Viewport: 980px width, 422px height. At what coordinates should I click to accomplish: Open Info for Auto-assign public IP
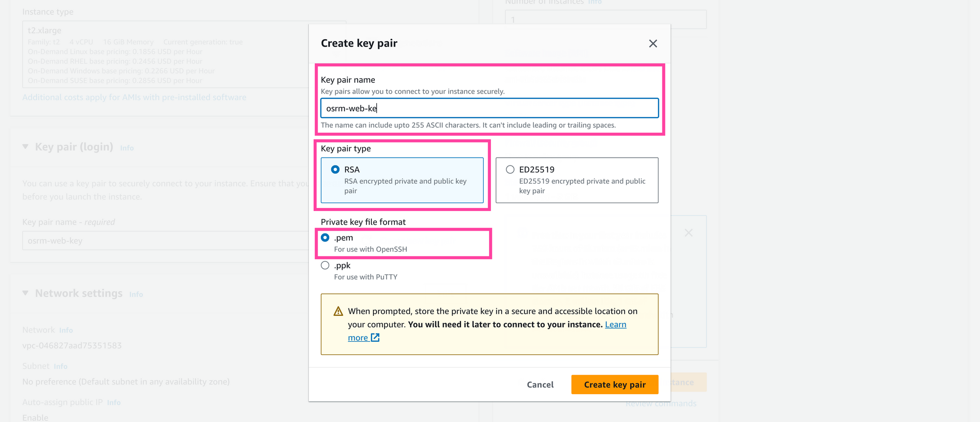pyautogui.click(x=114, y=402)
